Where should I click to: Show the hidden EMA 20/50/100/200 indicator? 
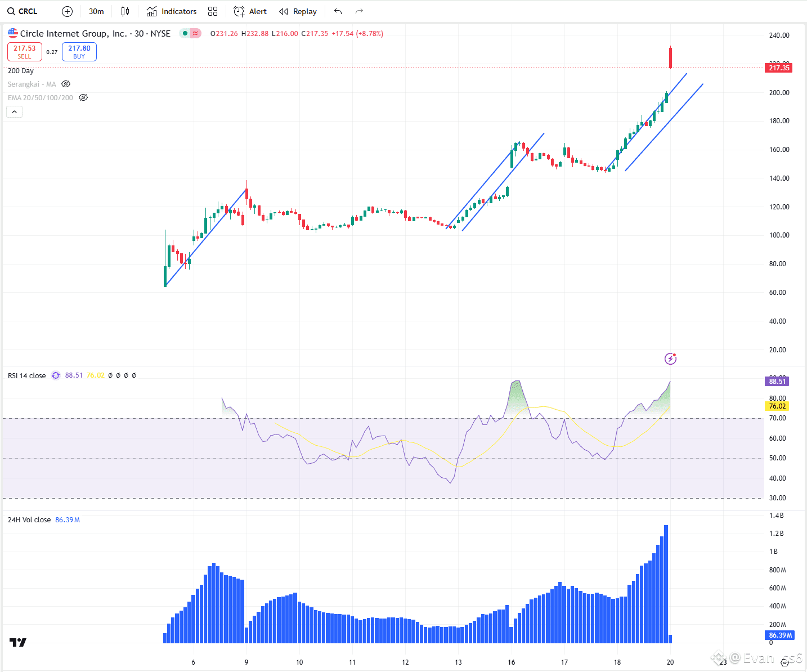(83, 97)
